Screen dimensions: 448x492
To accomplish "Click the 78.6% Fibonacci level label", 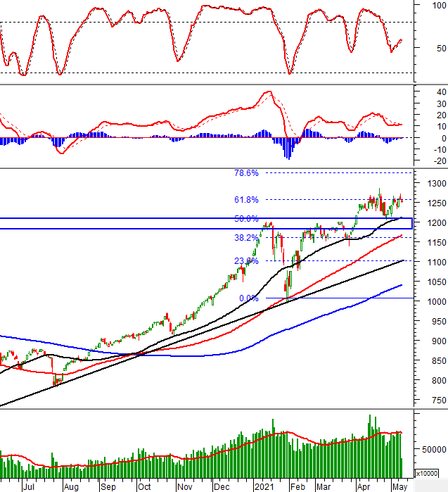I will (x=246, y=173).
